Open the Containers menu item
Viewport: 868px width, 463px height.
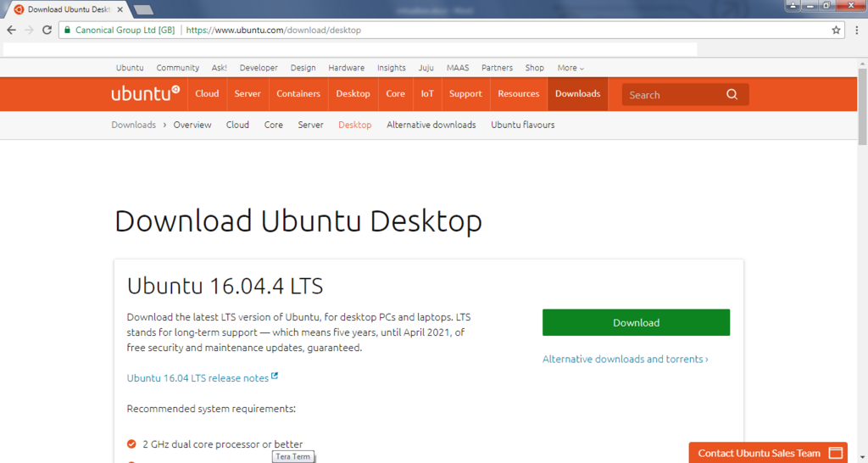pyautogui.click(x=298, y=93)
